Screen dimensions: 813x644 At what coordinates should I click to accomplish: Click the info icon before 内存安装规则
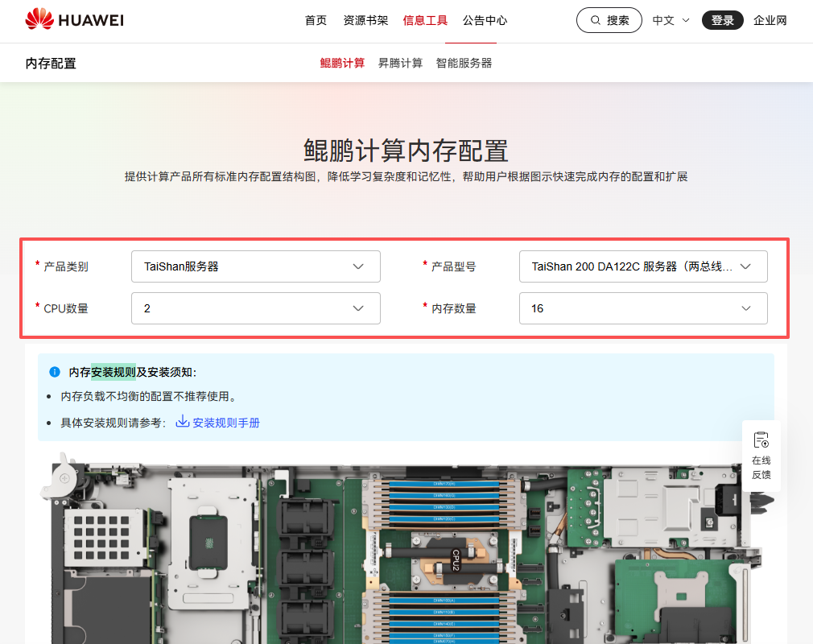pos(53,371)
